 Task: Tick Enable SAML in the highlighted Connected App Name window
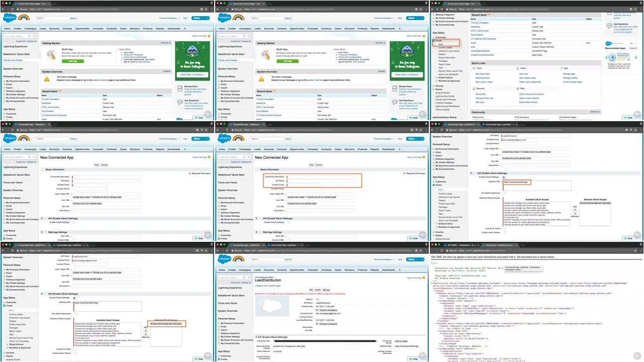click(290, 239)
